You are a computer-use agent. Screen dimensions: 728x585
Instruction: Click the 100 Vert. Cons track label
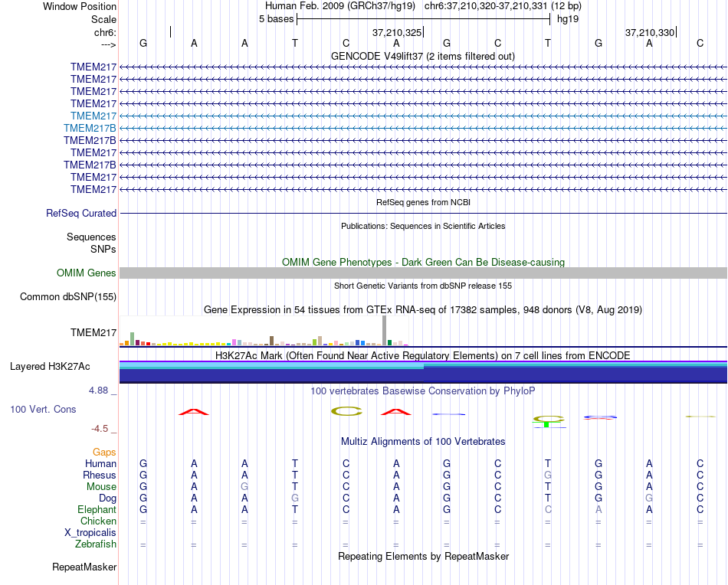43,409
